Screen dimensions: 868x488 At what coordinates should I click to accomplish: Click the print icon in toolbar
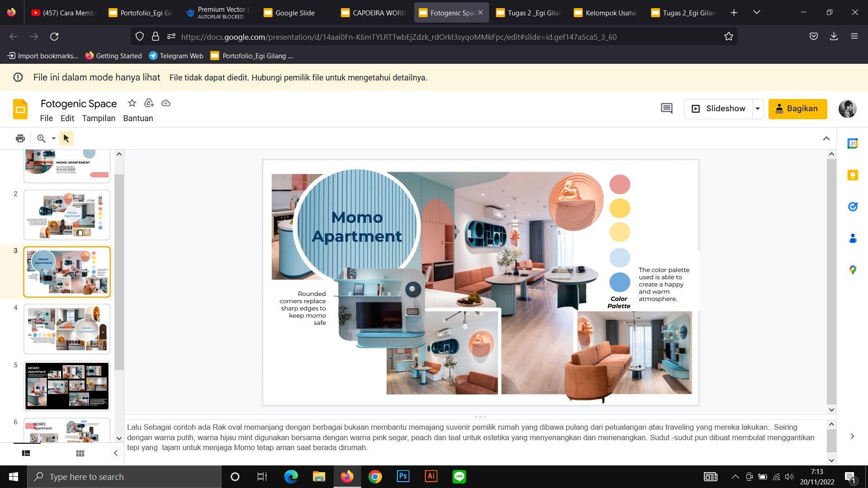pyautogui.click(x=20, y=138)
